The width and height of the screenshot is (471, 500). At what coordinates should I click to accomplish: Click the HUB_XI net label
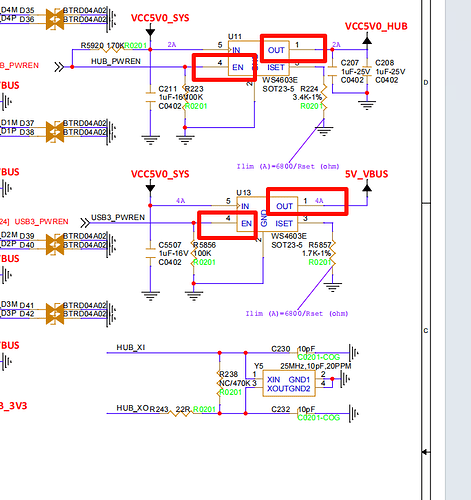click(131, 347)
